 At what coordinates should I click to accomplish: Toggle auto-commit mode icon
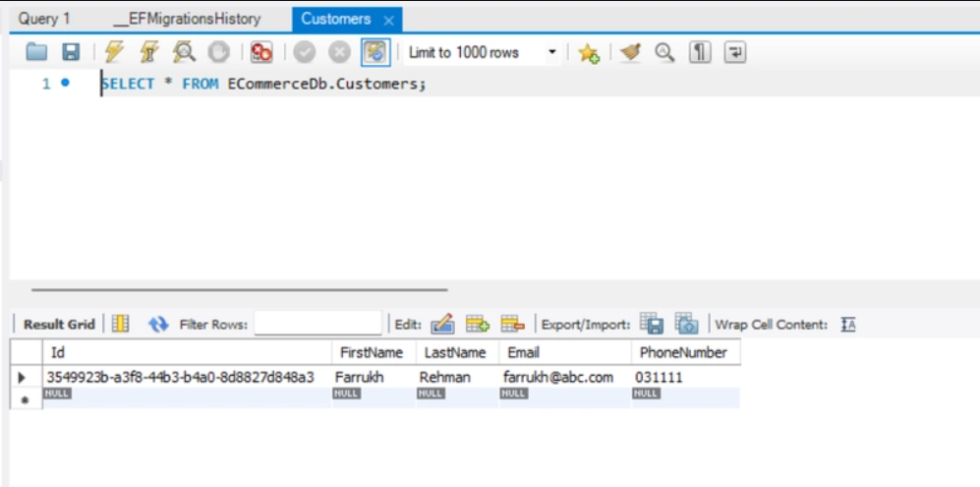(x=375, y=52)
